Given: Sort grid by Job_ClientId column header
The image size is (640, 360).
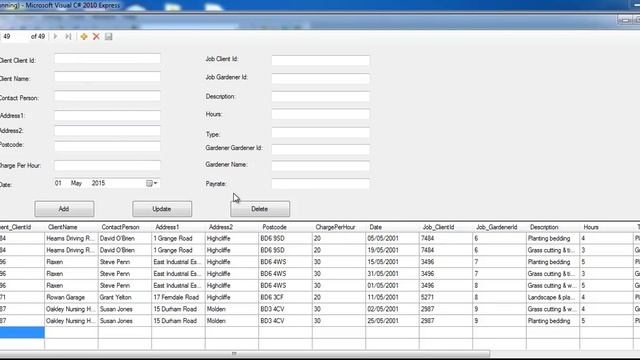Looking at the screenshot, I should point(446,227).
